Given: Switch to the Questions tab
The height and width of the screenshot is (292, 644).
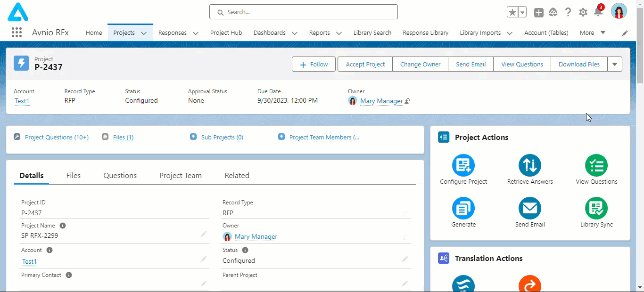Looking at the screenshot, I should click(x=120, y=176).
